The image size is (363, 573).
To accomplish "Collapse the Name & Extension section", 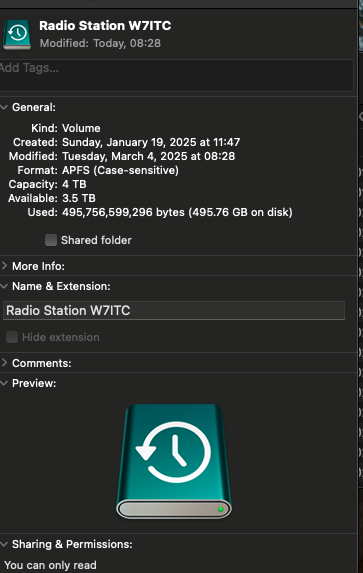I will coord(4,286).
